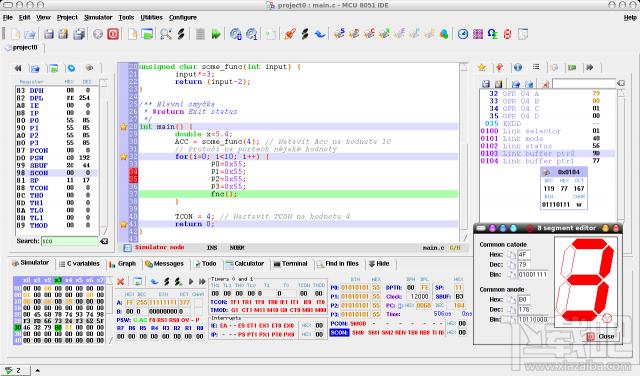The height and width of the screenshot is (376, 640).
Task: Collapse left panel with the back arrows
Action: (x=18, y=68)
